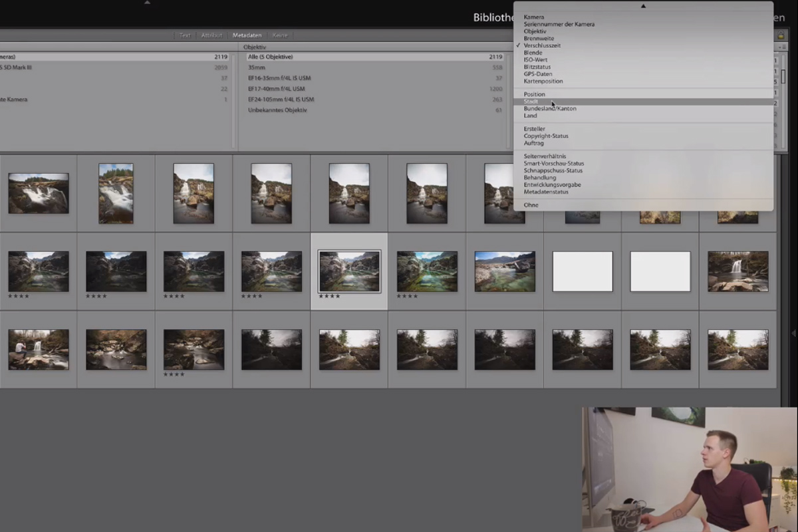Pick Auftrag from the menu
The image size is (798, 532).
point(643,143)
